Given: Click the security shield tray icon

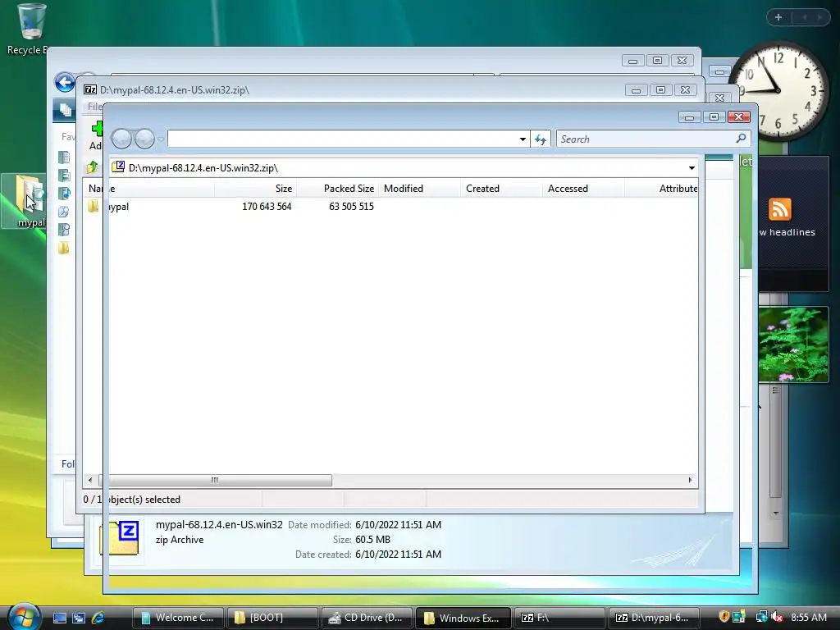Looking at the screenshot, I should point(724,617).
